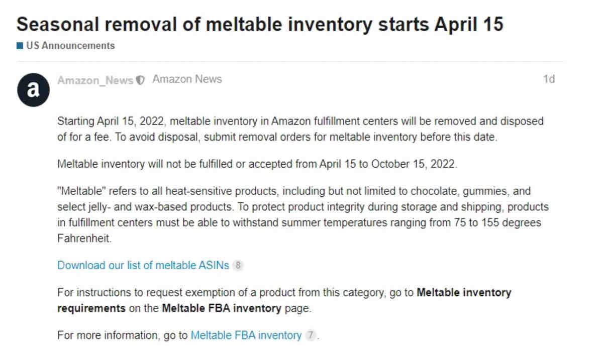Click the paragraph starting Starting April 15, 2022
Viewport: 603px width, 364px height.
(x=300, y=129)
